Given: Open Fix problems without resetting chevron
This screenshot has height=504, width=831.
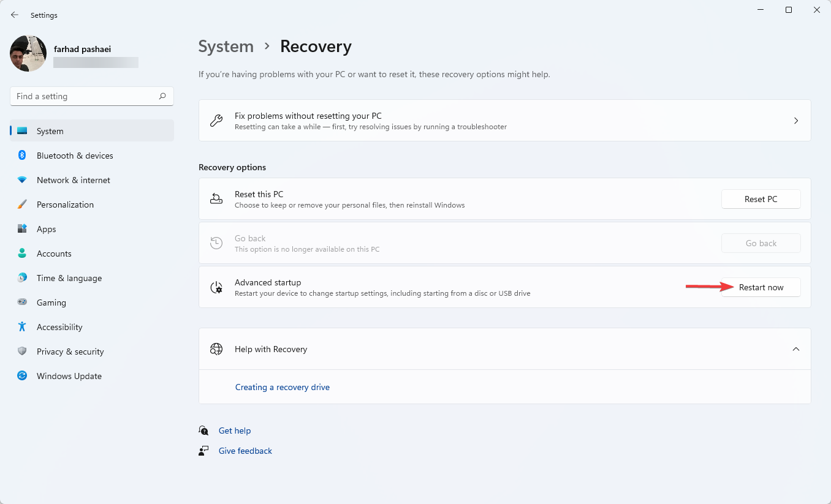Looking at the screenshot, I should pos(795,121).
